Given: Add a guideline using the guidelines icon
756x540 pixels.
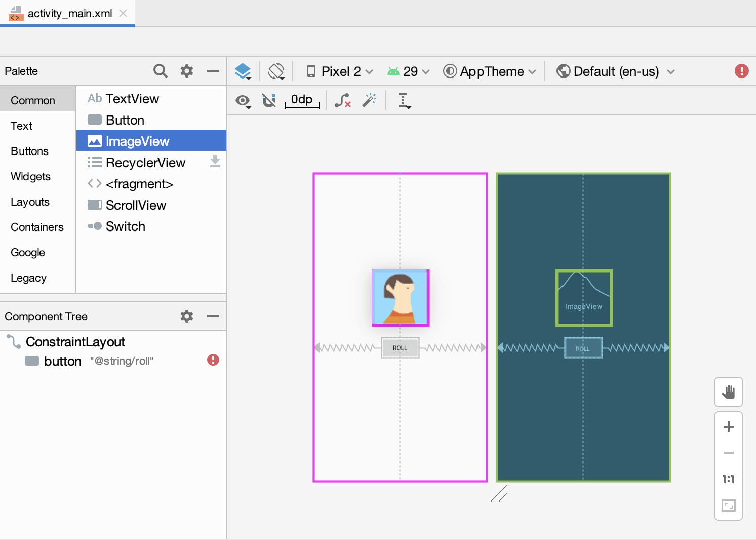Looking at the screenshot, I should [404, 100].
